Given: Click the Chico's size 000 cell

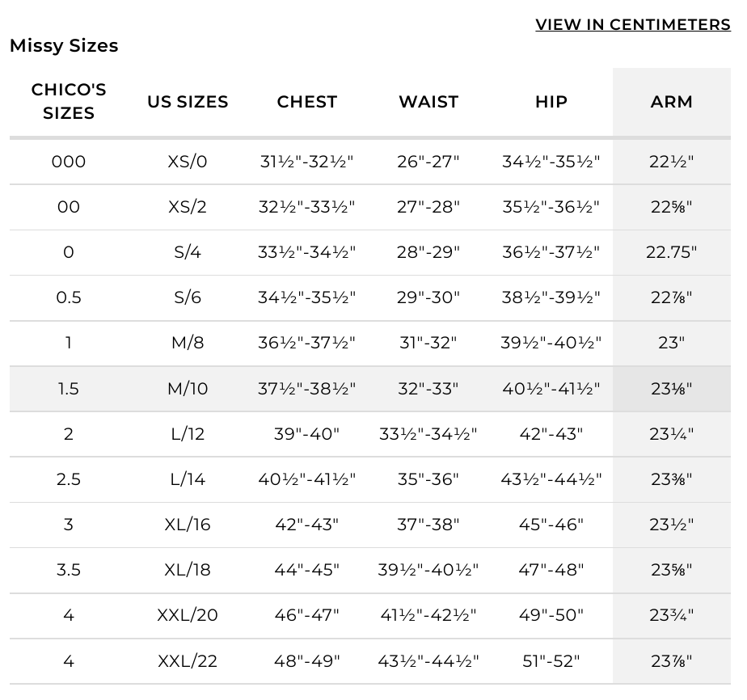Looking at the screenshot, I should click(69, 162).
